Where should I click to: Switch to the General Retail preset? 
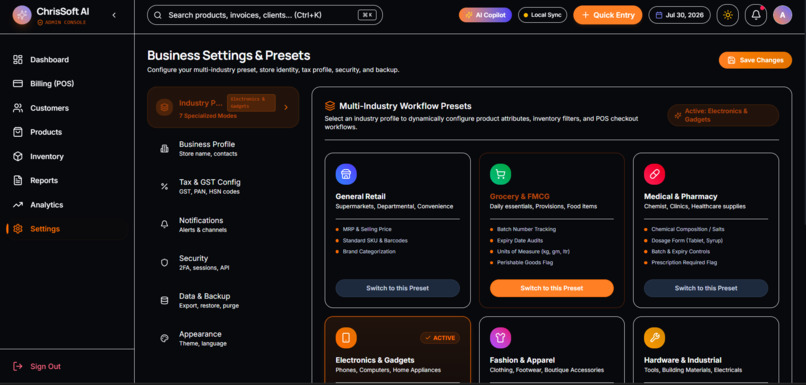click(x=397, y=288)
